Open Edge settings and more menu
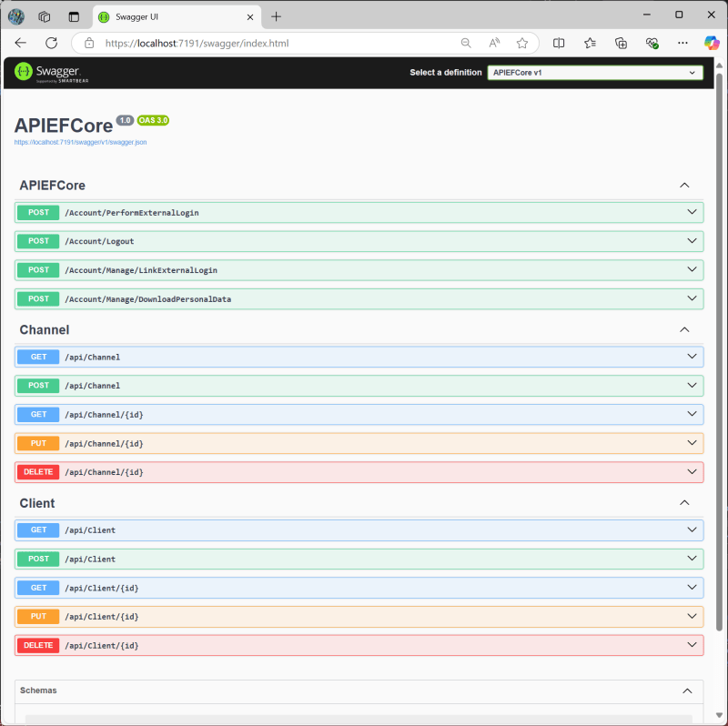This screenshot has height=726, width=728. [682, 43]
